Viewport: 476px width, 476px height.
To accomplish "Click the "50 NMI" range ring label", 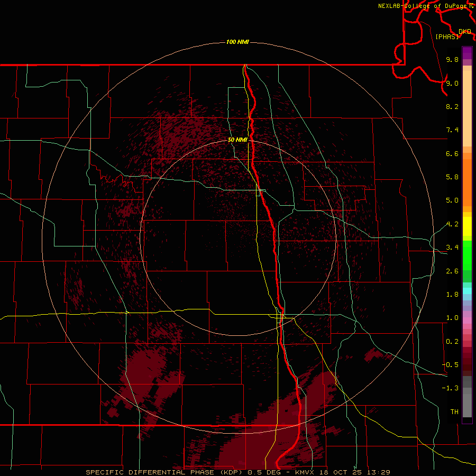I will [x=237, y=140].
